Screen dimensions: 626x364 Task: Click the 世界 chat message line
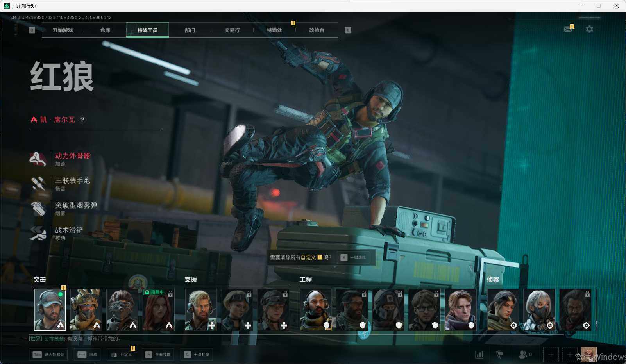pos(75,339)
